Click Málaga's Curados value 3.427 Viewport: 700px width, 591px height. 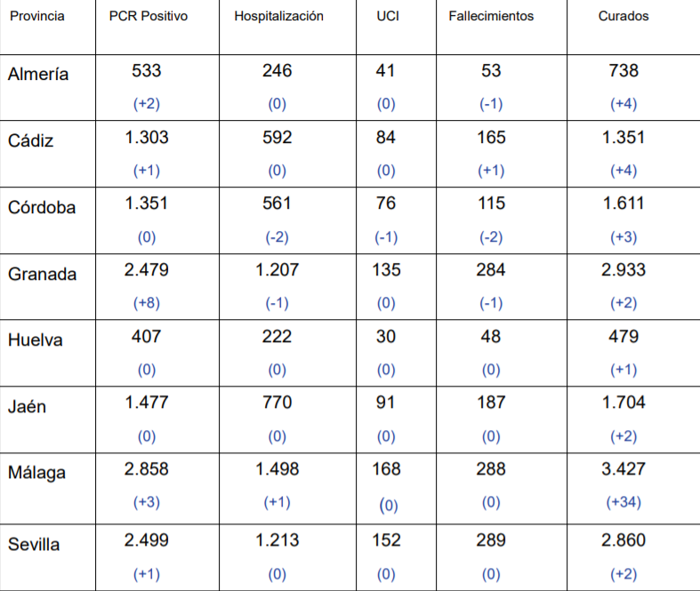pos(624,469)
